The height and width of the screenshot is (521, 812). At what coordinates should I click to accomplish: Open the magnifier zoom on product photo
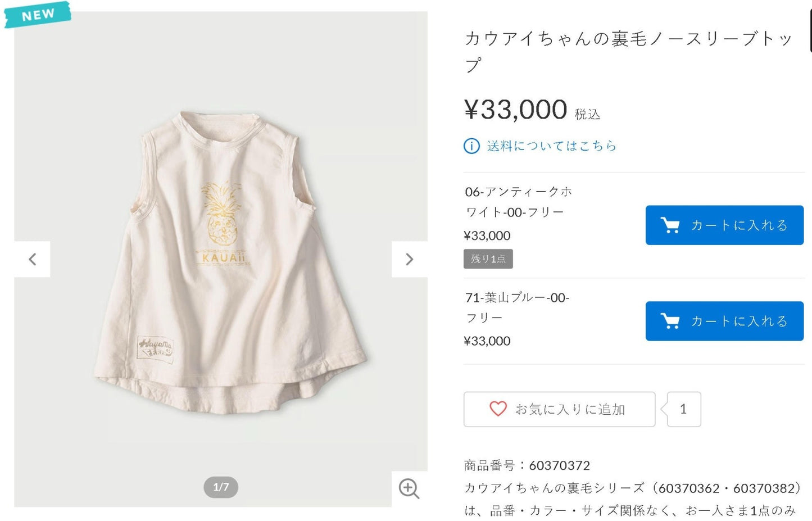coord(409,488)
